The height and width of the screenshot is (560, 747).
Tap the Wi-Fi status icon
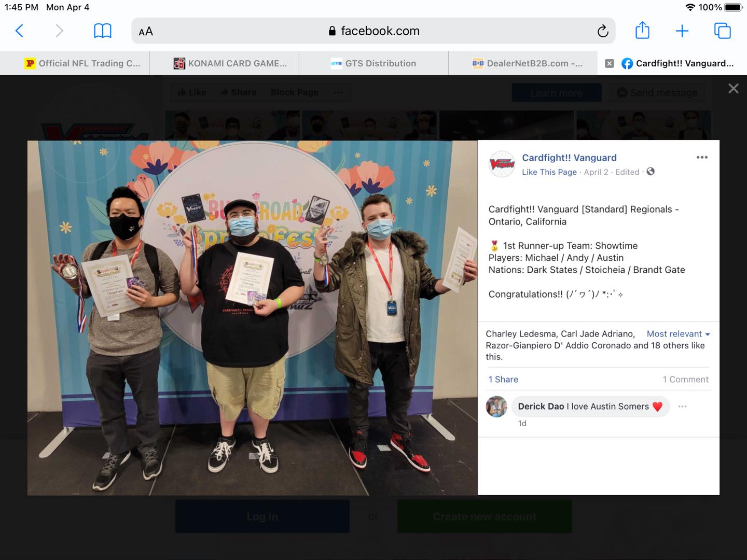pos(690,7)
